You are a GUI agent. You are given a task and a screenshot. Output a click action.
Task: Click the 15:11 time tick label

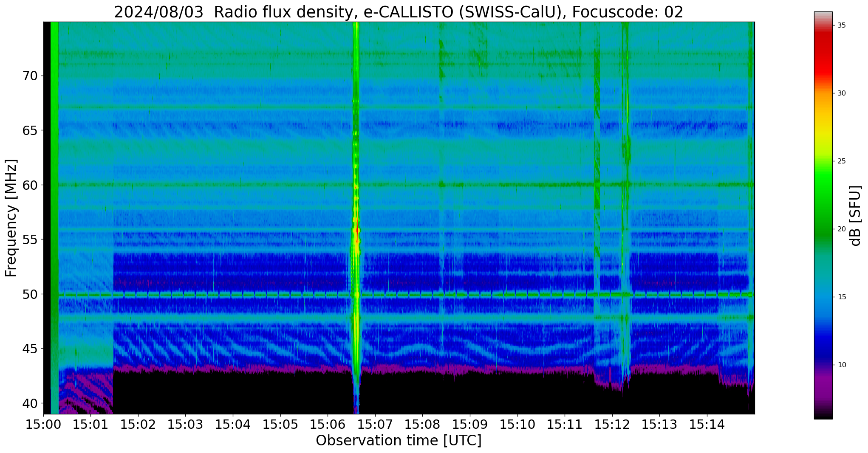point(565,425)
